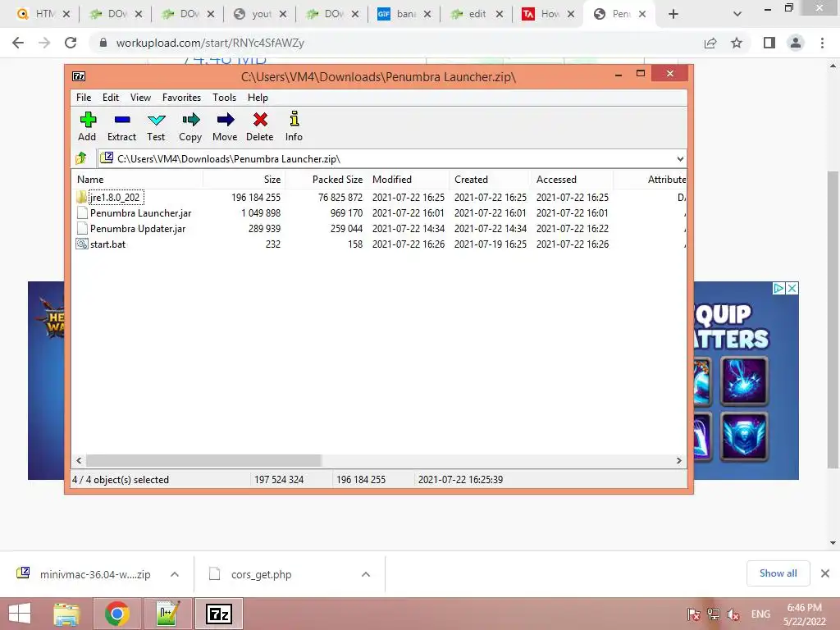This screenshot has width=840, height=630.
Task: Close the ad with the X icon
Action: (792, 288)
